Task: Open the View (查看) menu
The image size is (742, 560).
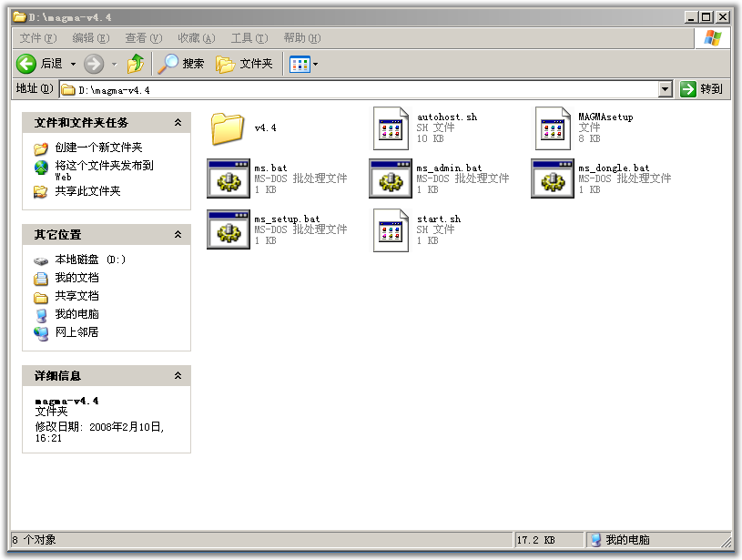Action: coord(144,38)
